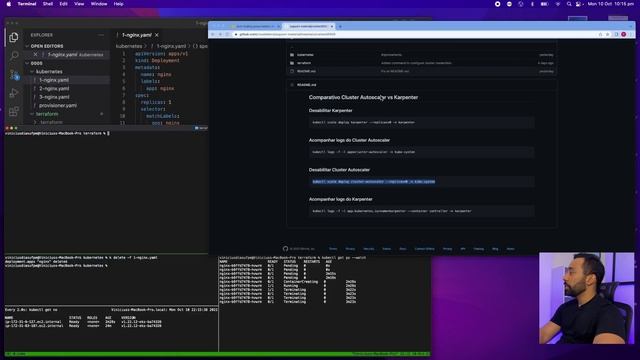640x360 pixels.
Task: Open the Source Control view in VS Code
Action: point(14,74)
